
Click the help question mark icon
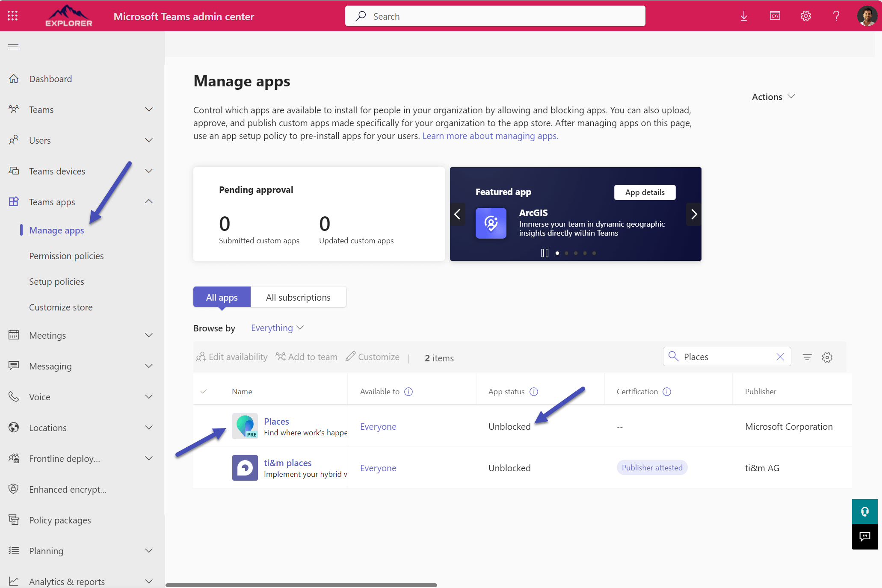click(x=836, y=16)
